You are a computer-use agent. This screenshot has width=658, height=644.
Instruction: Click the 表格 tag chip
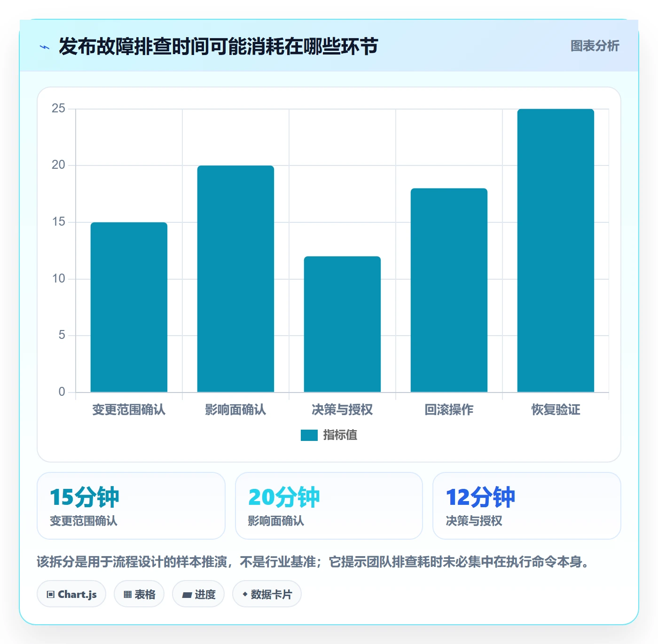pos(139,594)
